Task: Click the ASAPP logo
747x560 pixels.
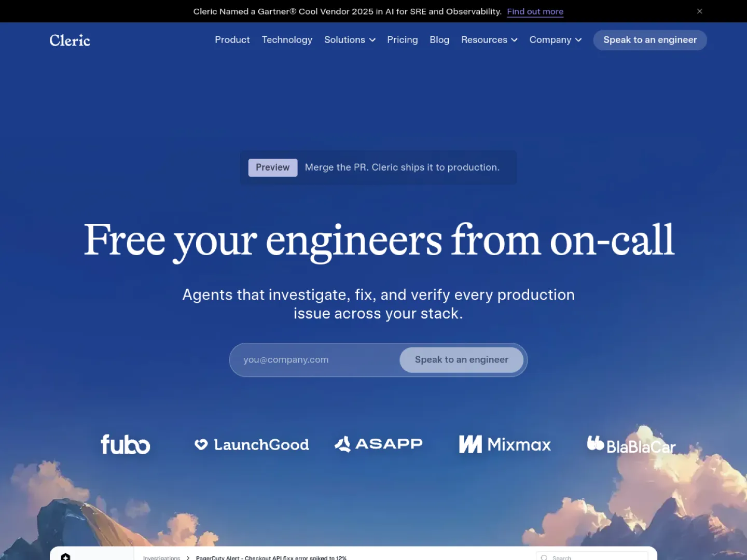Action: [378, 444]
